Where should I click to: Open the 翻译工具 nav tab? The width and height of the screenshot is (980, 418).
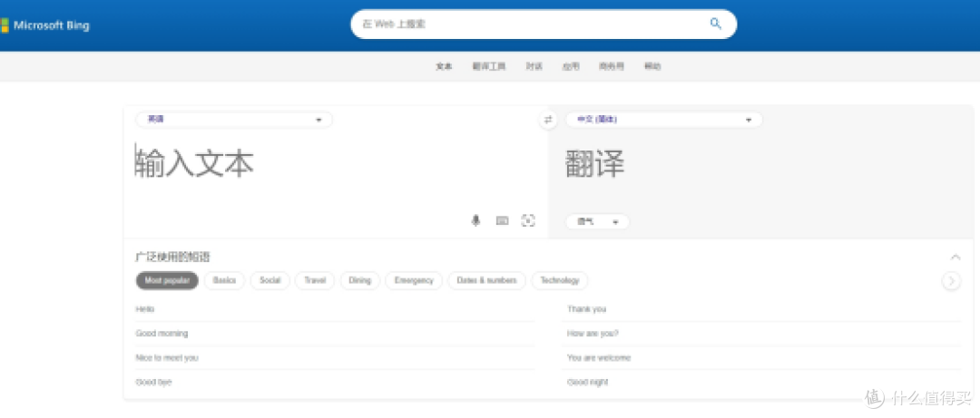tap(489, 66)
